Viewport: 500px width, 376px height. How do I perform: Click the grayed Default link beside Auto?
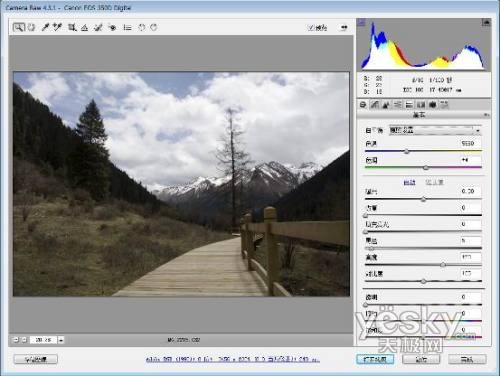(435, 182)
